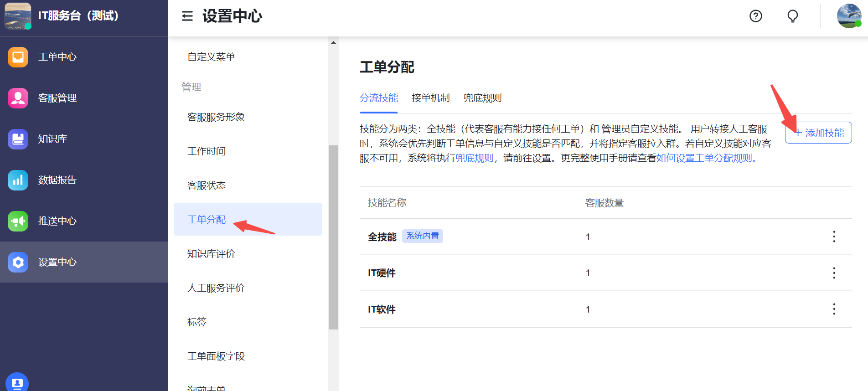Image resolution: width=868 pixels, height=391 pixels.
Task: Open more options for 全技能 row
Action: click(834, 237)
